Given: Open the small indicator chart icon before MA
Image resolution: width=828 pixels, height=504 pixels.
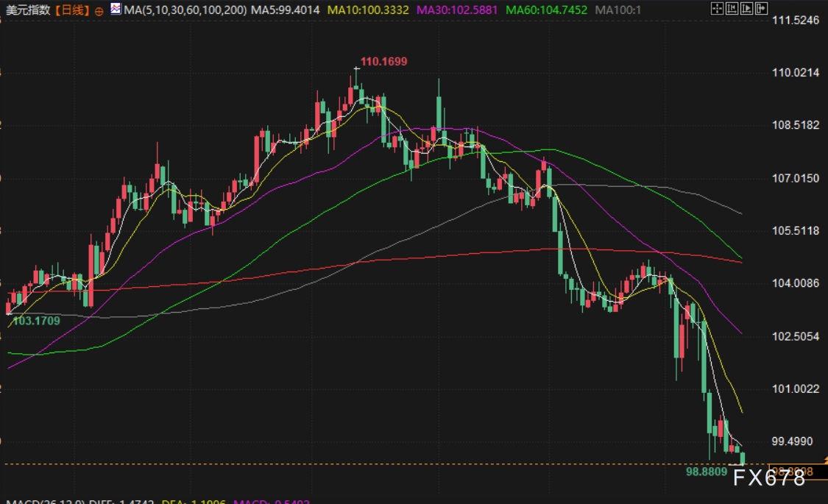Looking at the screenshot, I should (x=116, y=10).
